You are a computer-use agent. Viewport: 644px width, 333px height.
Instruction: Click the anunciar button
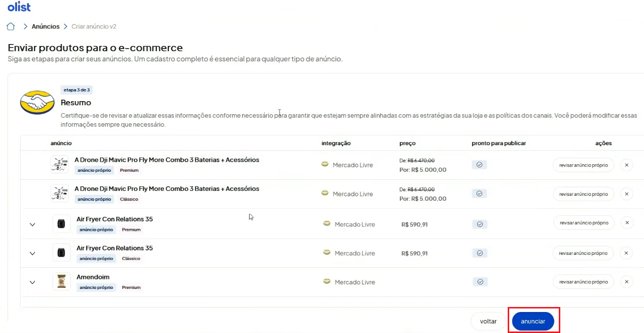pos(533,321)
